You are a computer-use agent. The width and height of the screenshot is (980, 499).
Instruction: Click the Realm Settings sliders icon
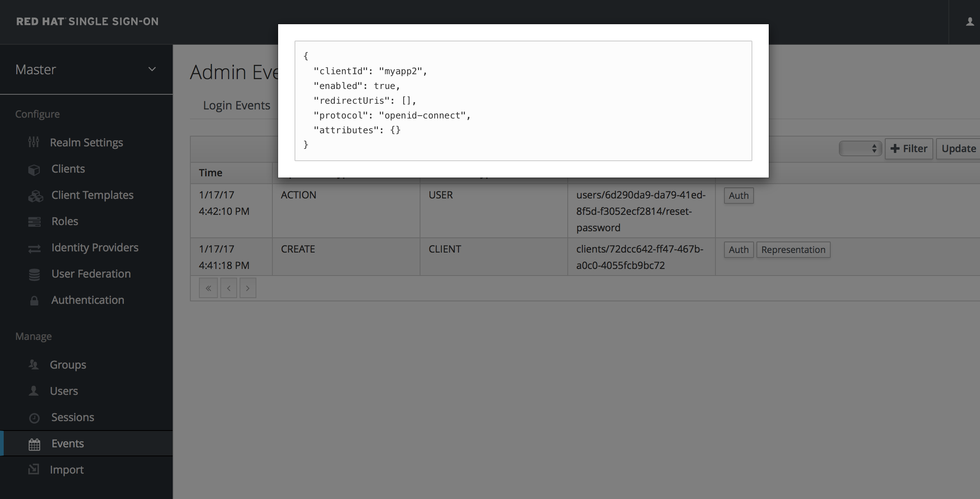click(34, 142)
